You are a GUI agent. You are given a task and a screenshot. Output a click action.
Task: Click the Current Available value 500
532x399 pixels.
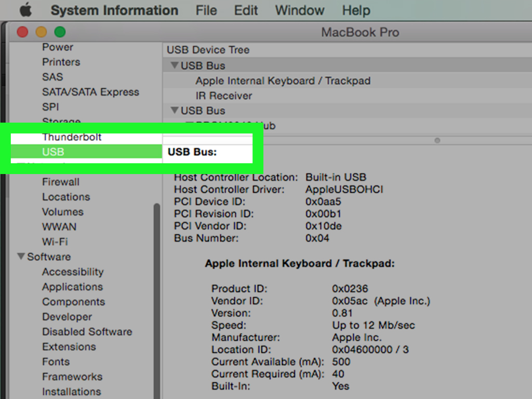tap(341, 362)
